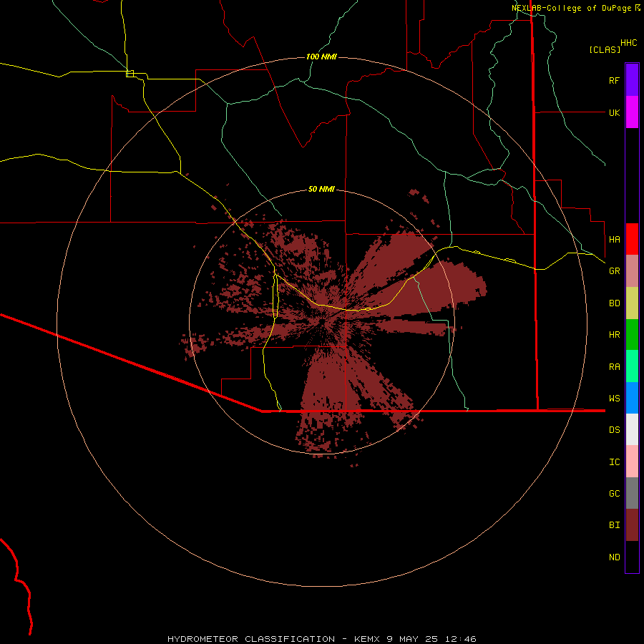
Task: Click the GR salmon legend swatch
Action: pos(632,271)
